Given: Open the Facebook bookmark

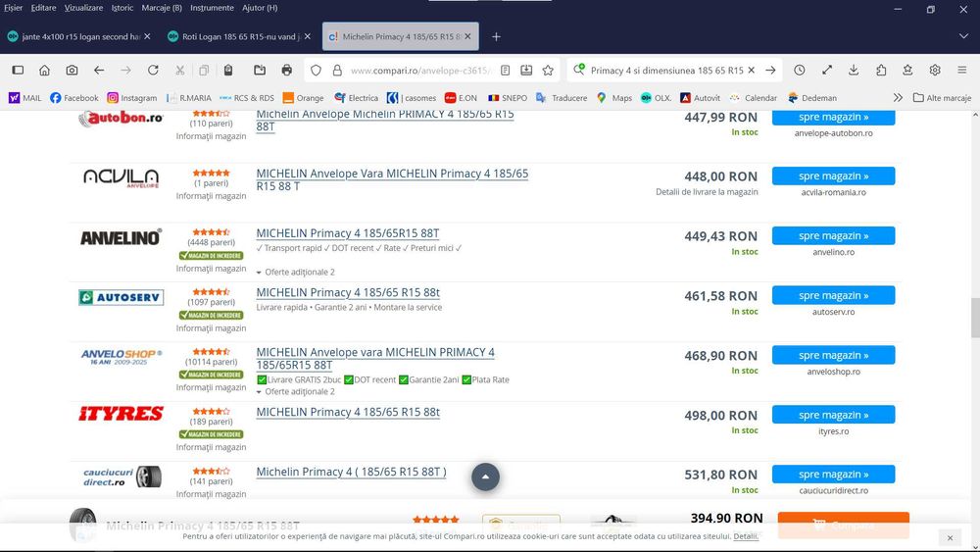Looking at the screenshot, I should (73, 97).
